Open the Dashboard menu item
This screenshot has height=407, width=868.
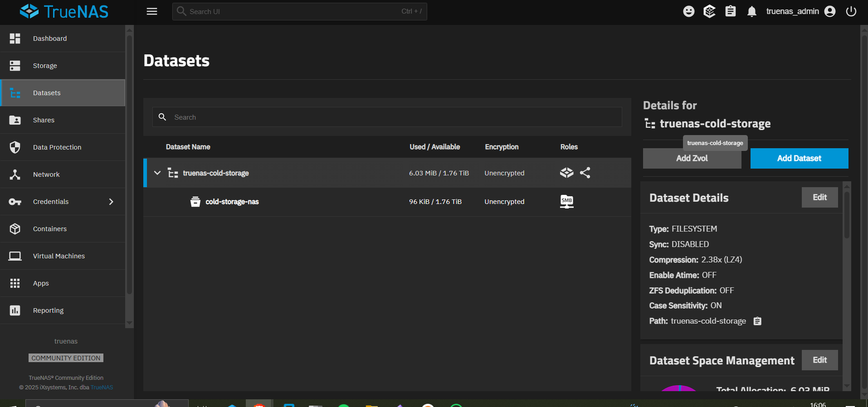pyautogui.click(x=63, y=39)
